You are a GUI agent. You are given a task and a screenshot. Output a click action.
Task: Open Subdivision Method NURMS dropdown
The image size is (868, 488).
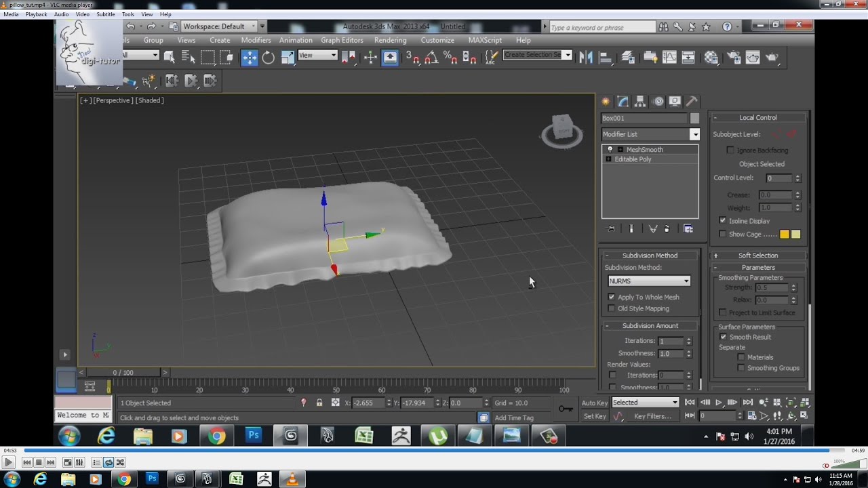pos(649,281)
